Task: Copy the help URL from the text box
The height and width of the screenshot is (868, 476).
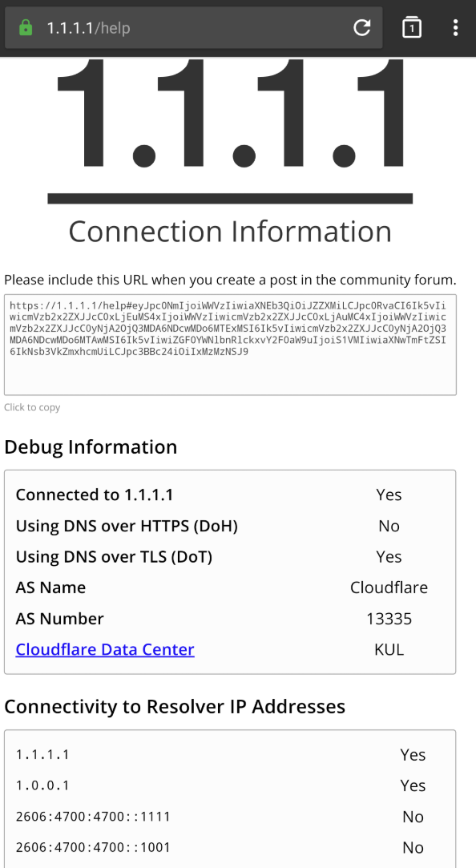Action: click(x=230, y=345)
